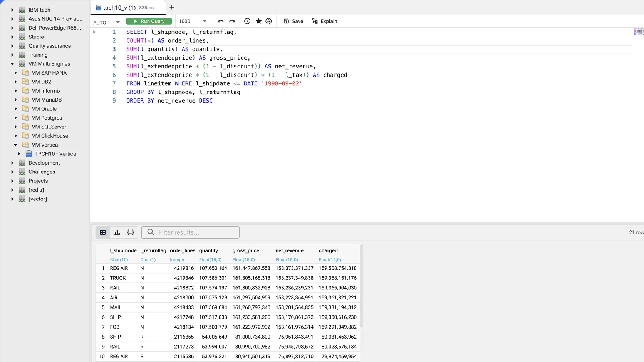The width and height of the screenshot is (644, 362).
Task: Select the VM Informix folder
Action: click(x=46, y=91)
